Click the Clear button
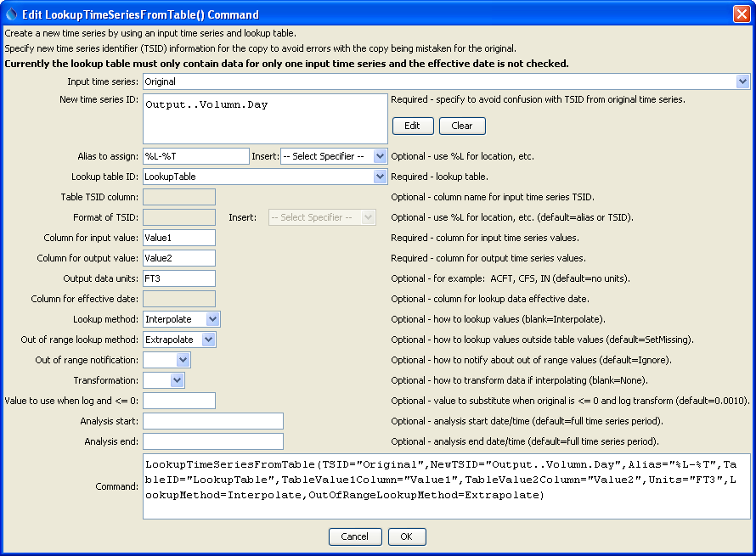 (x=461, y=126)
